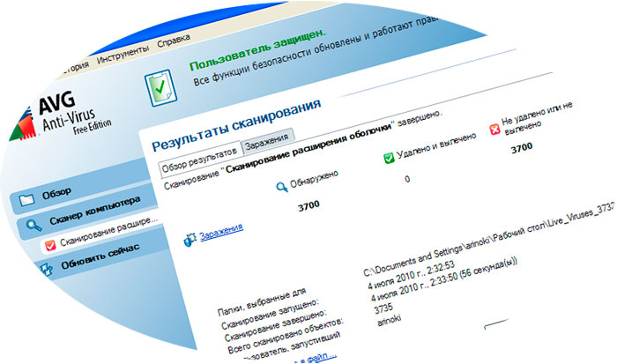Open the Инструменты menu

point(123,54)
